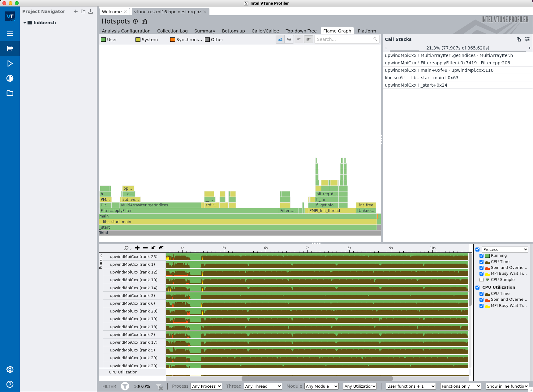Enable the CPU Sample checkbox
The height and width of the screenshot is (392, 533).
[481, 280]
